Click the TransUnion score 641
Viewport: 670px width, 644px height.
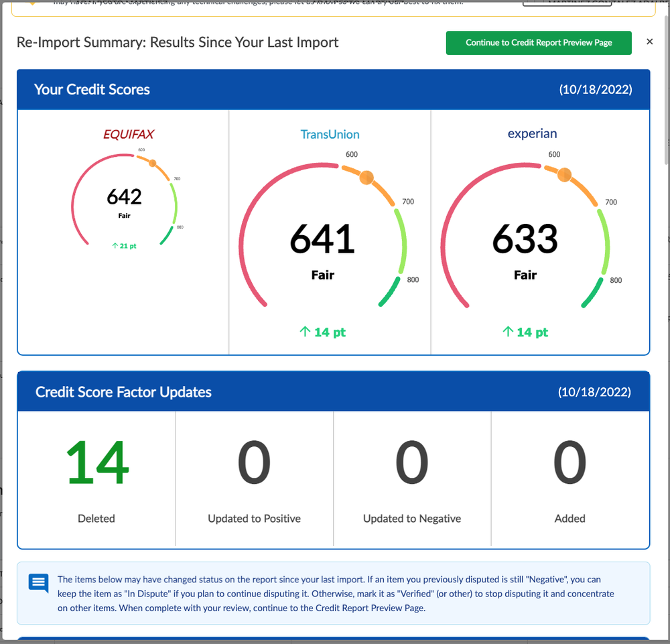point(323,239)
